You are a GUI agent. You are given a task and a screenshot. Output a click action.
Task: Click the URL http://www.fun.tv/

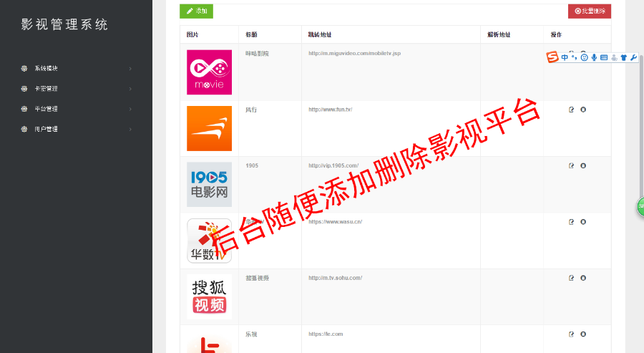tap(330, 110)
